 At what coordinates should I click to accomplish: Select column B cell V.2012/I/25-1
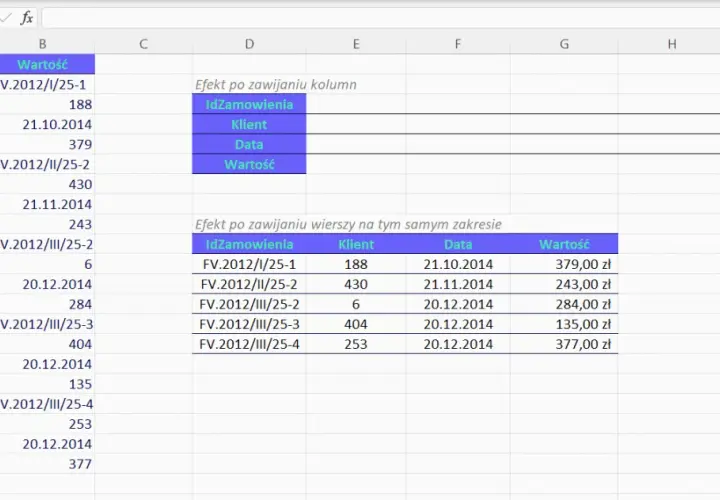point(47,84)
